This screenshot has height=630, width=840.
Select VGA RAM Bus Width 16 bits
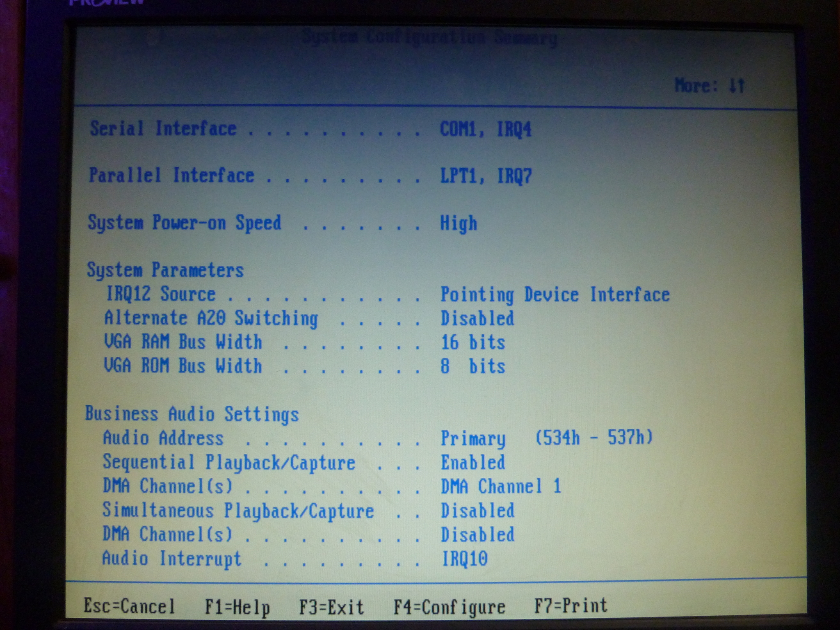point(473,342)
